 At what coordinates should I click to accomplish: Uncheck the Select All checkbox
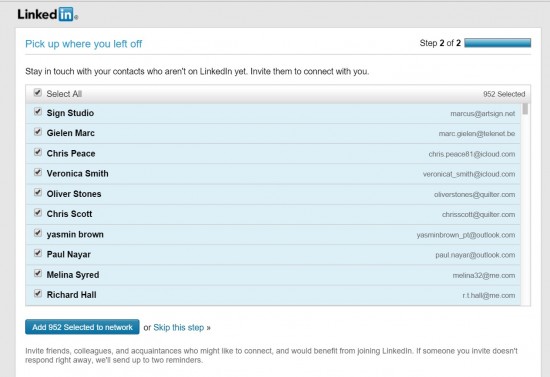pyautogui.click(x=38, y=93)
